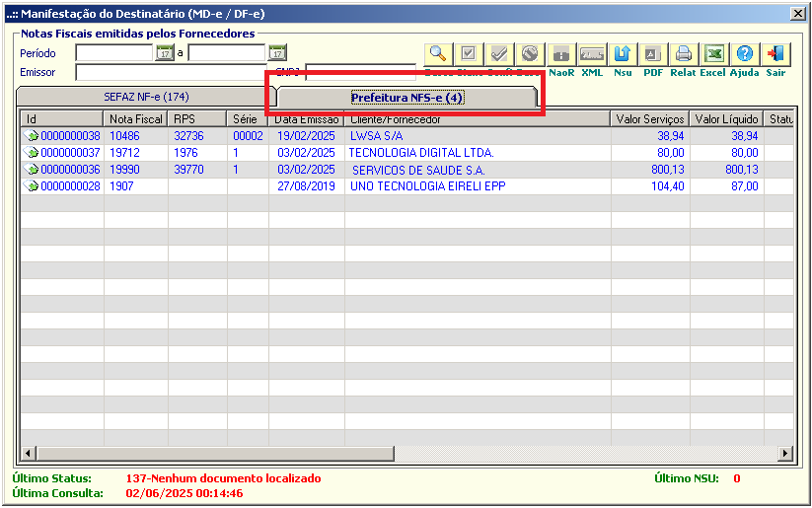Click the RPS column header
Image resolution: width=812 pixels, height=508 pixels.
click(x=197, y=118)
